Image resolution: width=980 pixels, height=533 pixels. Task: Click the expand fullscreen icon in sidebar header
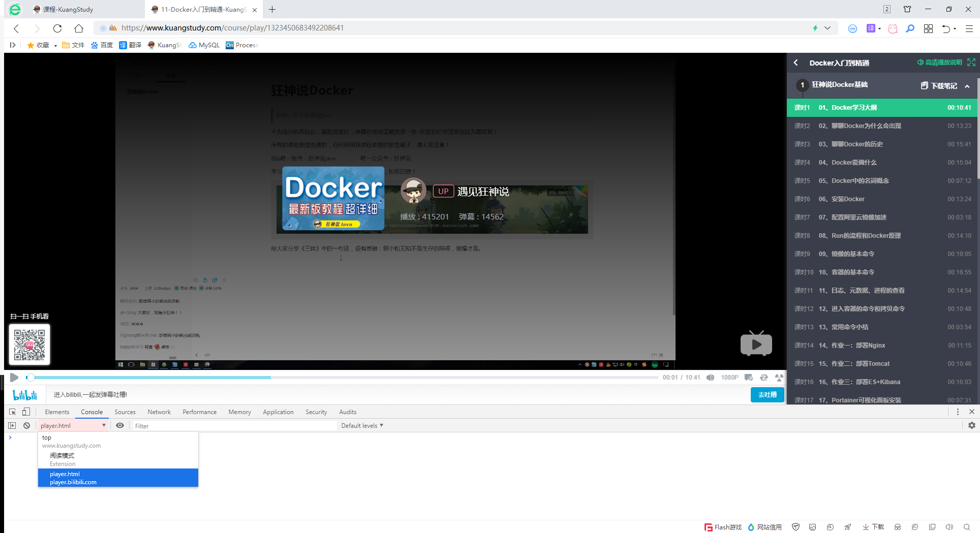pyautogui.click(x=971, y=62)
